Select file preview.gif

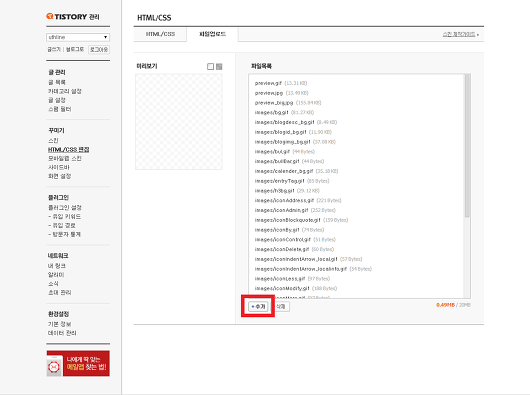tap(281, 83)
